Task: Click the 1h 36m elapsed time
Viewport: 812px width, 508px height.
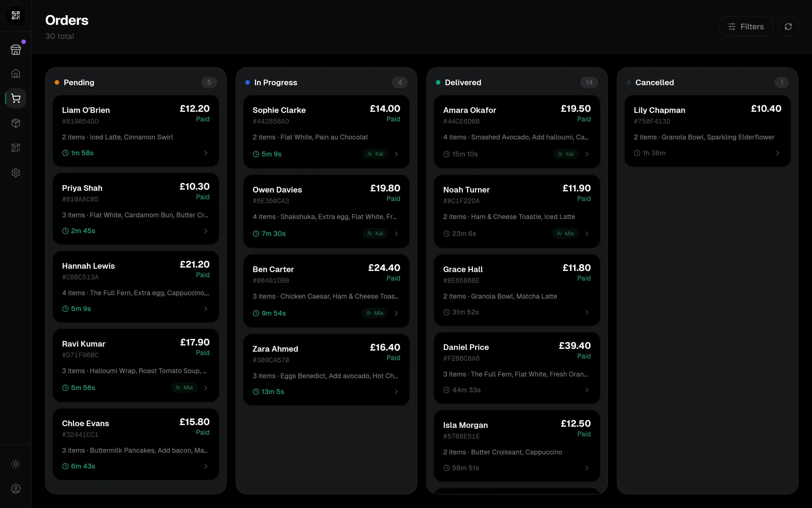Action: click(654, 153)
